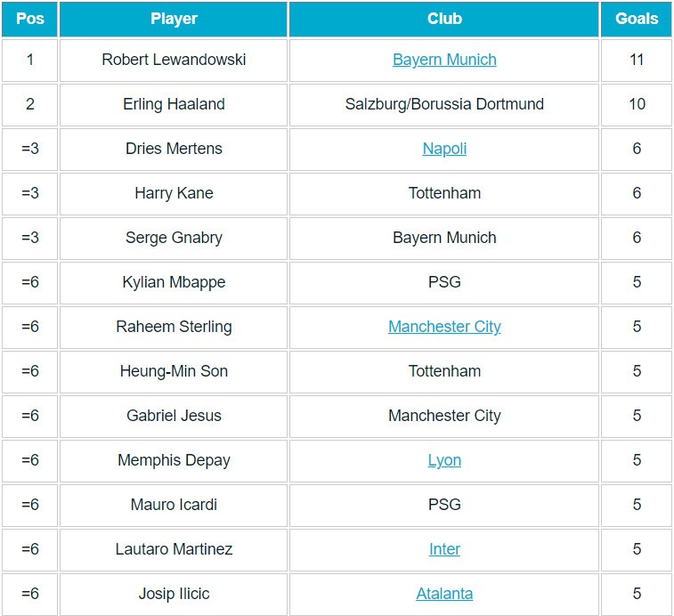Select the Mauro Icardi player cell

(x=174, y=505)
